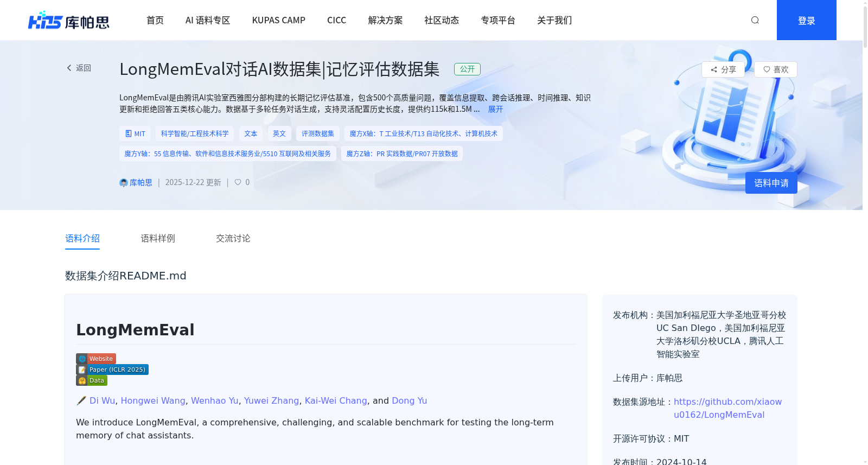Switch to the 交流讨论 tab
This screenshot has width=868, height=465.
click(233, 238)
